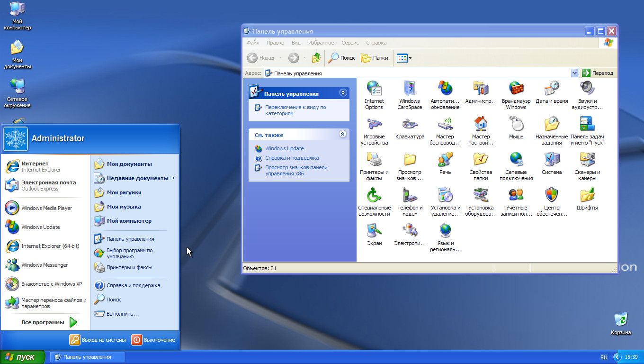The width and height of the screenshot is (644, 364).
Task: Open the address bar dropdown arrow
Action: point(574,73)
